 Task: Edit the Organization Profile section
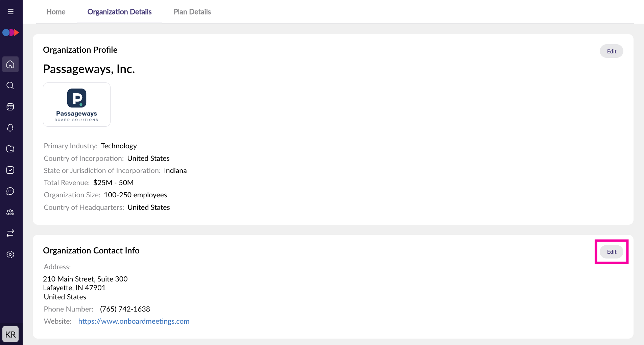611,51
